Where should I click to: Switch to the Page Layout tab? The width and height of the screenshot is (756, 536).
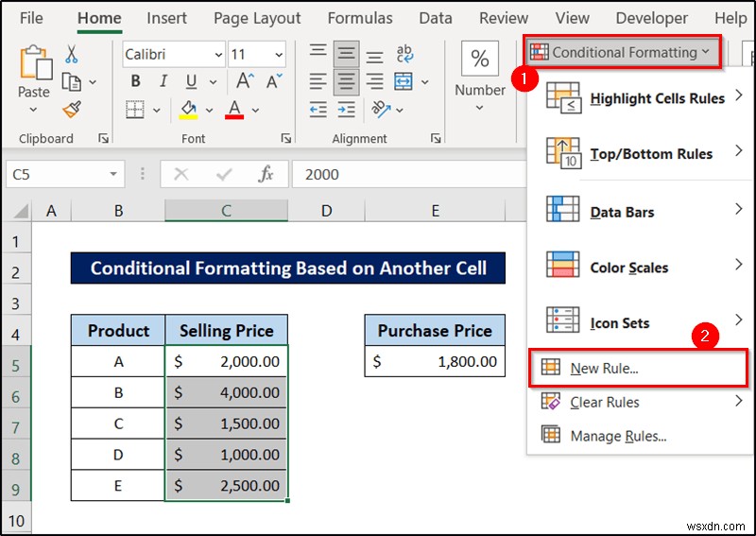[257, 18]
